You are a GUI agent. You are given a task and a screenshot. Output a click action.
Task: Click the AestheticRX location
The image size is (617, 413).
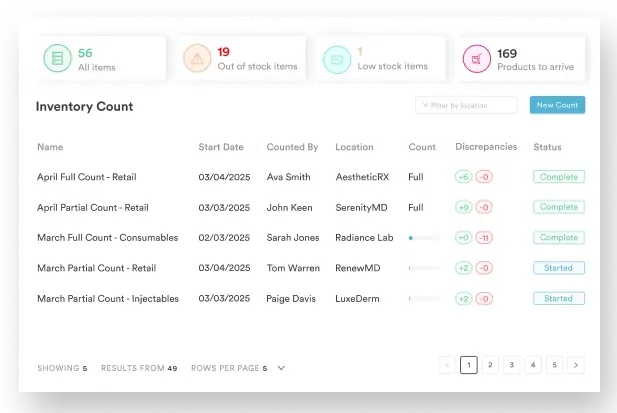(362, 177)
